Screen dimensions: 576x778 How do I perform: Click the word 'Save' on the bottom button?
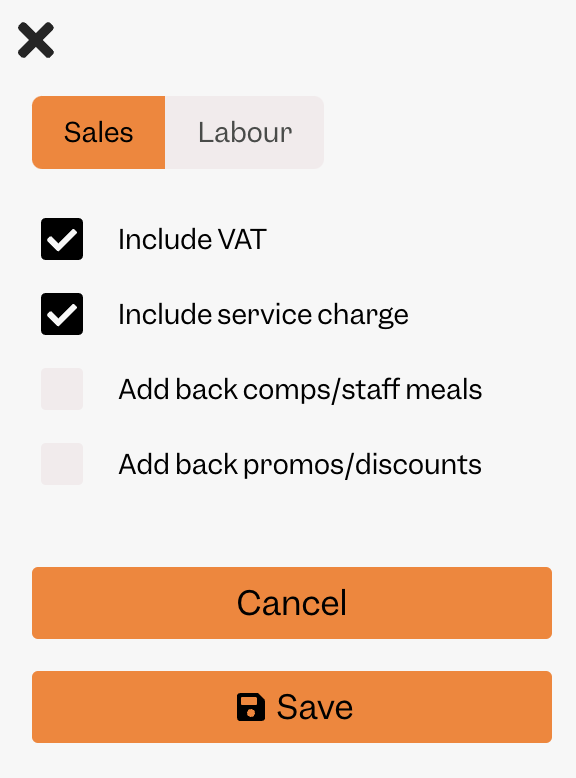[x=315, y=707]
